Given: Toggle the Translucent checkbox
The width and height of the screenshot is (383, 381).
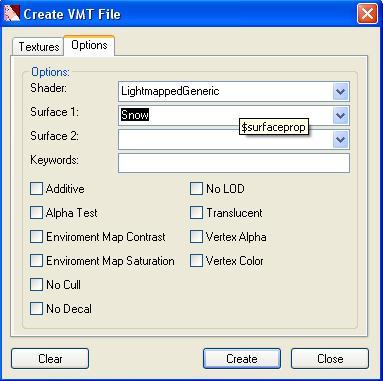Looking at the screenshot, I should click(x=196, y=213).
